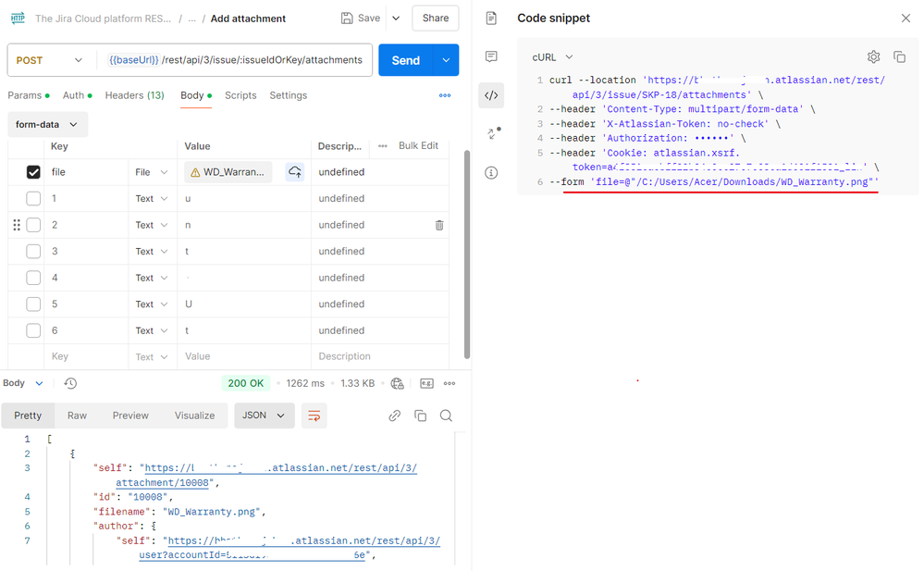Check the row 2 checkbox
The width and height of the screenshot is (924, 571).
pyautogui.click(x=33, y=225)
